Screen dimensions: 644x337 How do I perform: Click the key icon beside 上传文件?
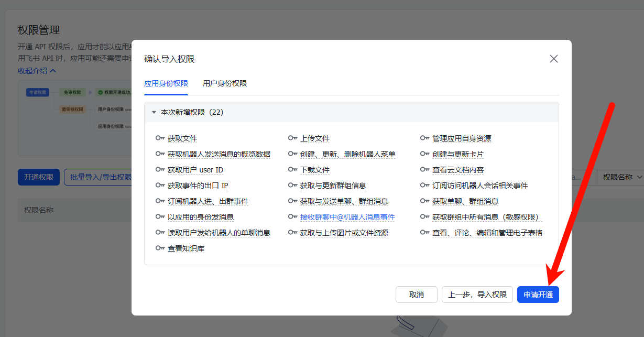pos(293,138)
